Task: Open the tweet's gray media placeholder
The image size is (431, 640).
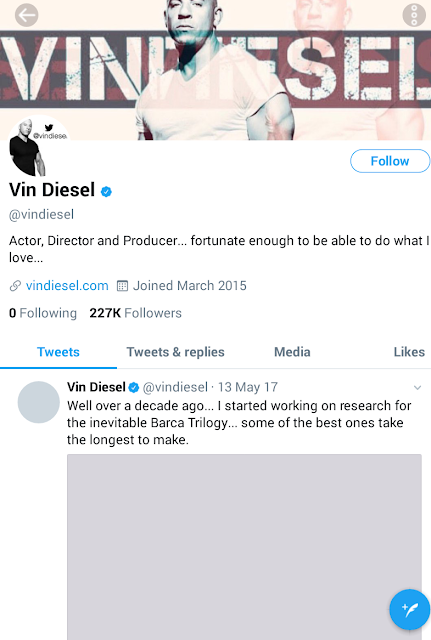Action: [244, 547]
